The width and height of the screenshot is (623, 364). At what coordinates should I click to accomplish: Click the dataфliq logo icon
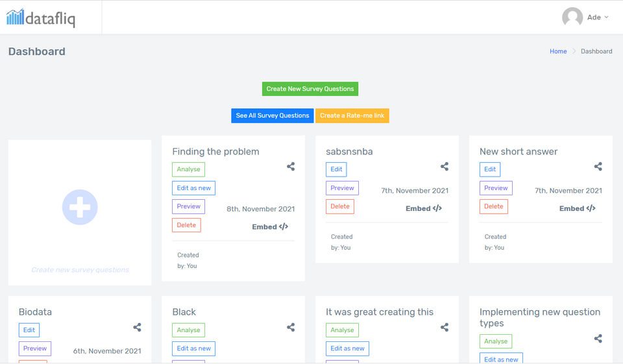16,17
